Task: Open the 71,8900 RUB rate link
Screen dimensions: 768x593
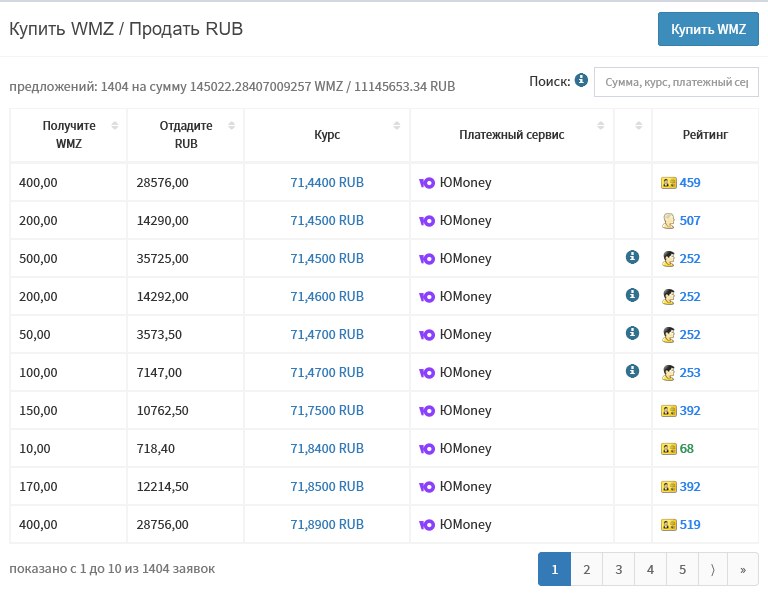Action: pyautogui.click(x=327, y=524)
